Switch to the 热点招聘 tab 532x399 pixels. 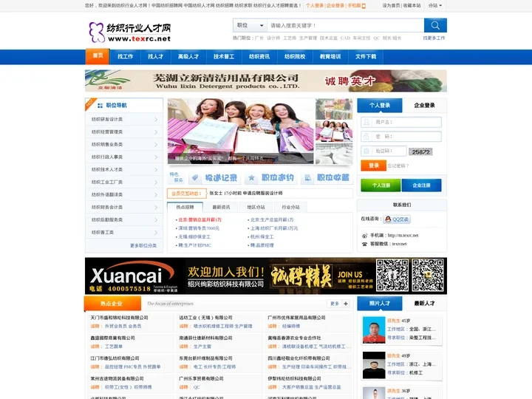click(185, 207)
